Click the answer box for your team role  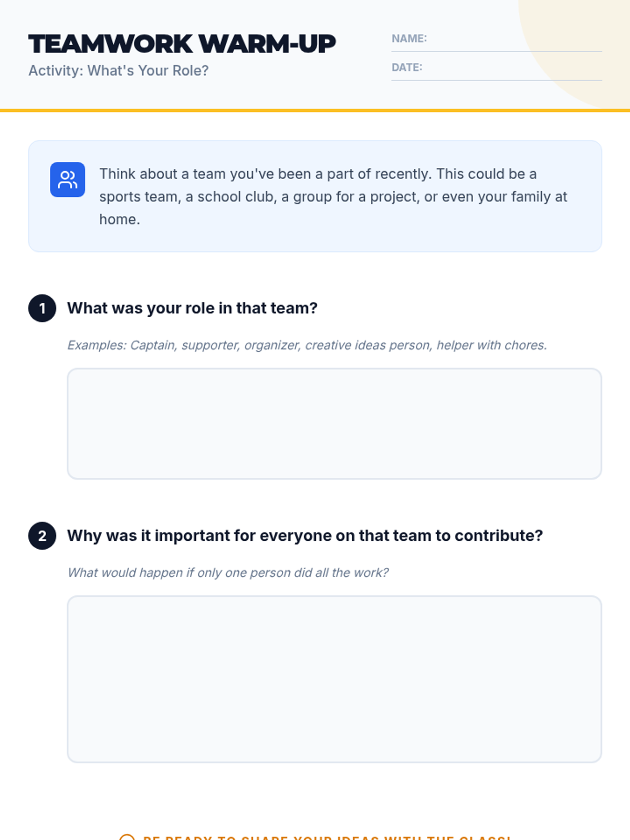pos(334,424)
